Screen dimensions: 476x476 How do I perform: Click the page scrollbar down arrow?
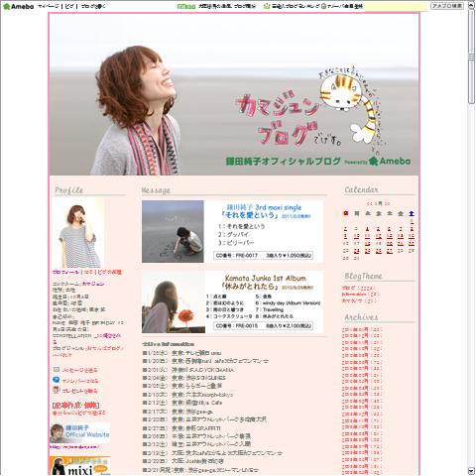[x=471, y=471]
